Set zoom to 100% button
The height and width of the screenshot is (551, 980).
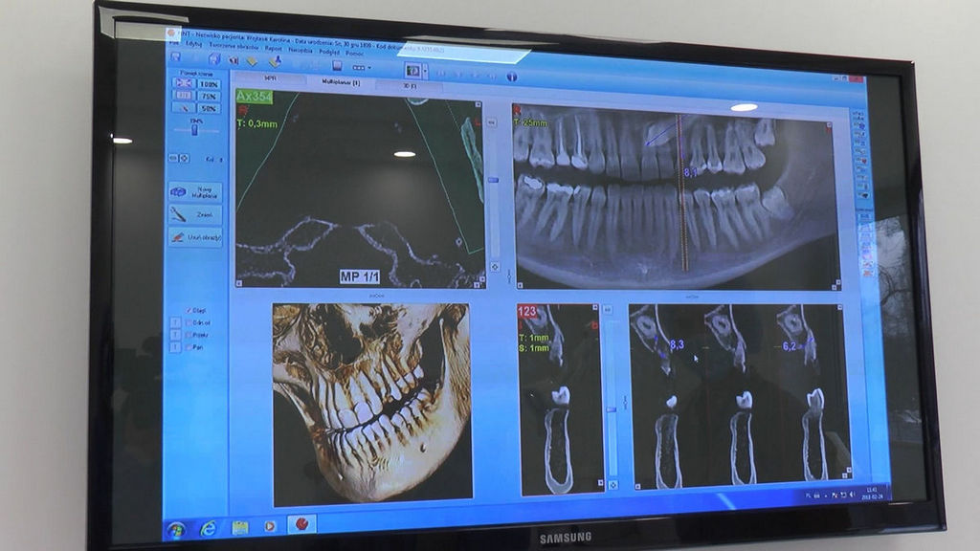pos(209,84)
